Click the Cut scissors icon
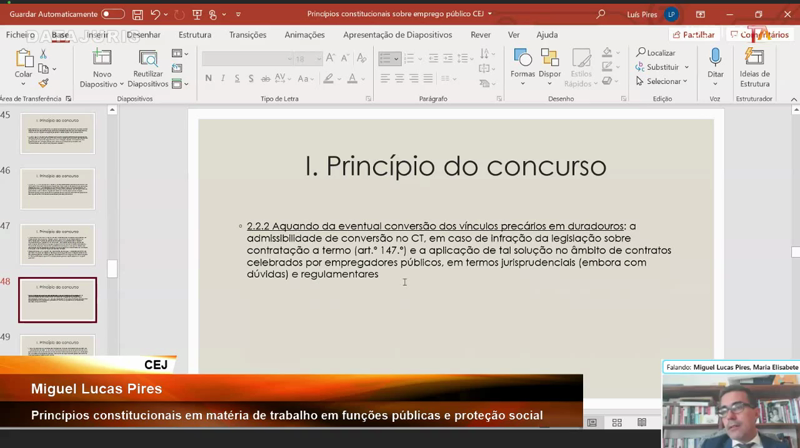This screenshot has width=800, height=448. point(42,54)
